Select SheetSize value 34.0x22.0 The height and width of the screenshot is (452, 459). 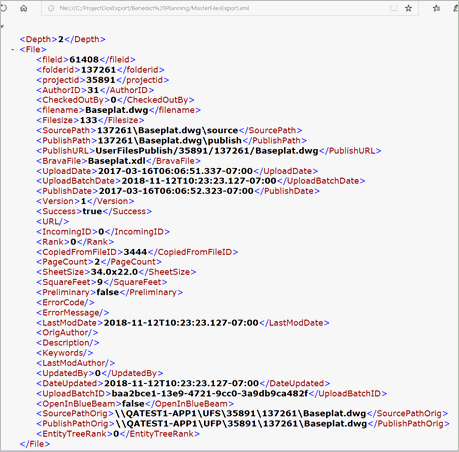(114, 272)
